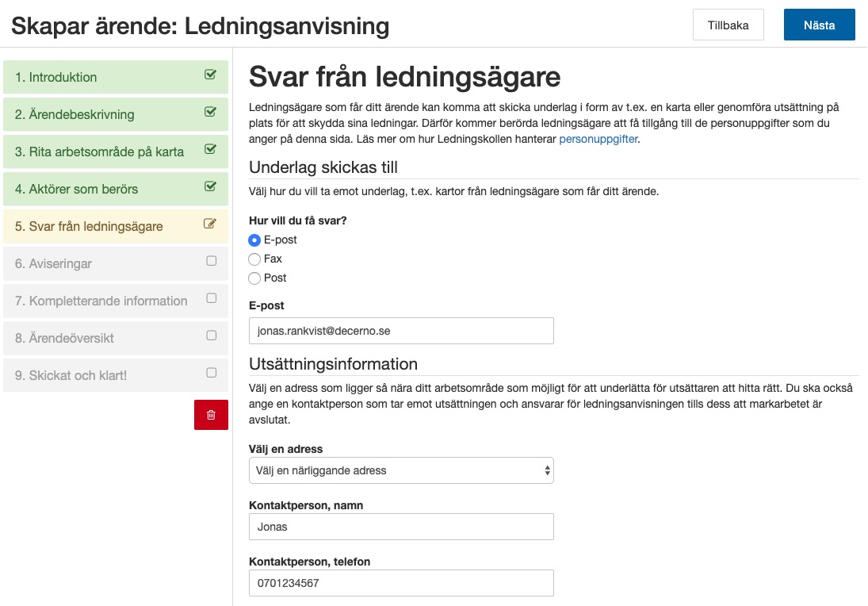
Task: Open step 4. Aktörer som berörs
Action: 116,189
